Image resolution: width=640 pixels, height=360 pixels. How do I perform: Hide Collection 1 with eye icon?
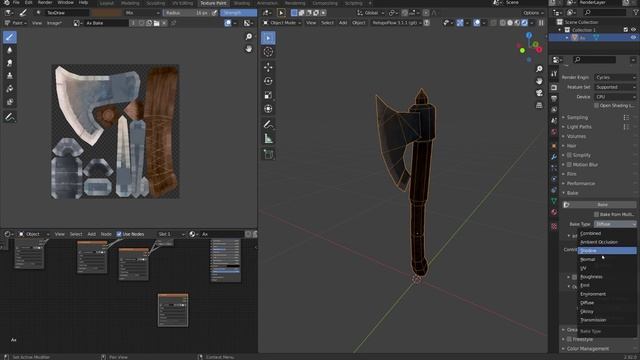(633, 30)
